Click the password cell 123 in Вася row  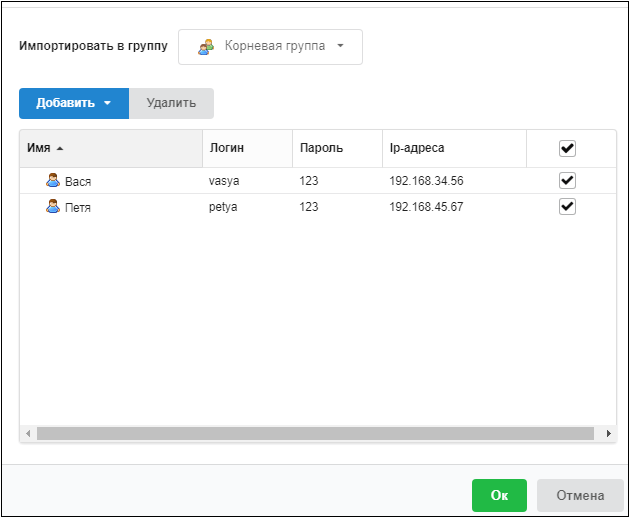click(x=309, y=181)
